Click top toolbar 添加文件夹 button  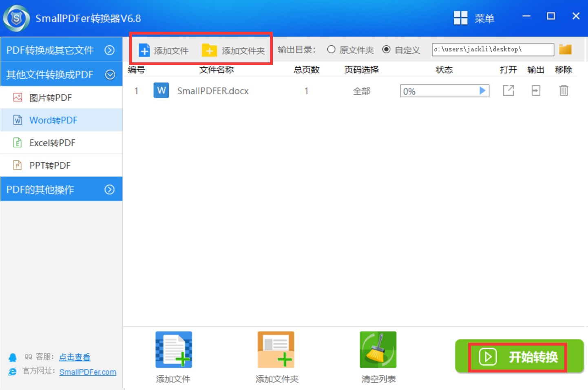coord(233,50)
